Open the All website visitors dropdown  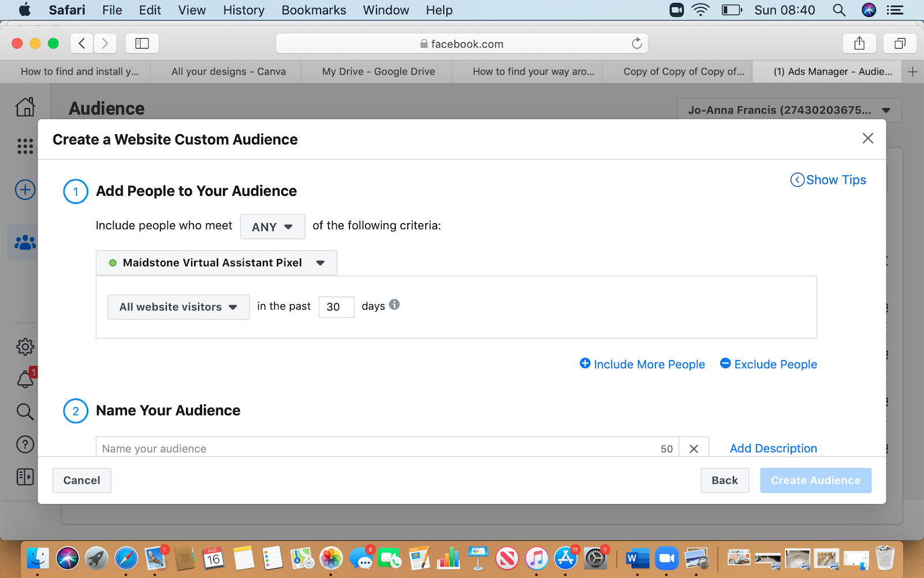click(x=178, y=307)
